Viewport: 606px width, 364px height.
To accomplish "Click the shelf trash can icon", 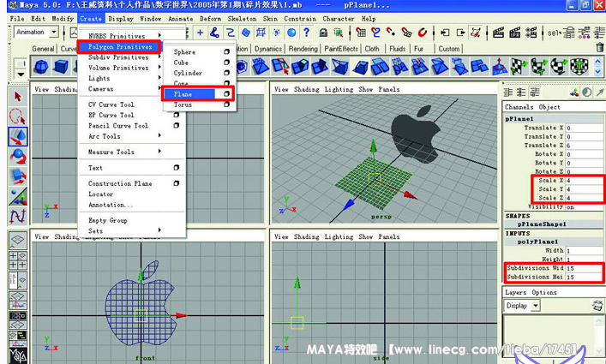I will click(x=599, y=47).
